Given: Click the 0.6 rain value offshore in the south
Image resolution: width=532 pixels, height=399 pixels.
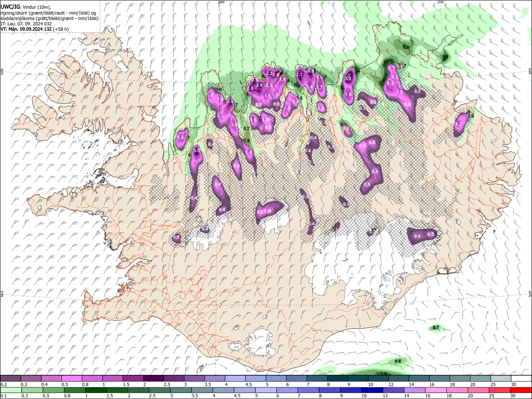Looking at the screenshot, I should (x=398, y=361).
